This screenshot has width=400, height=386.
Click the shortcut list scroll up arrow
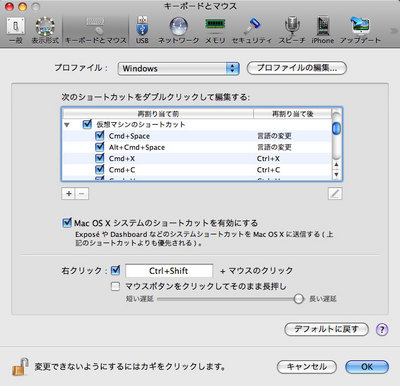[337, 165]
